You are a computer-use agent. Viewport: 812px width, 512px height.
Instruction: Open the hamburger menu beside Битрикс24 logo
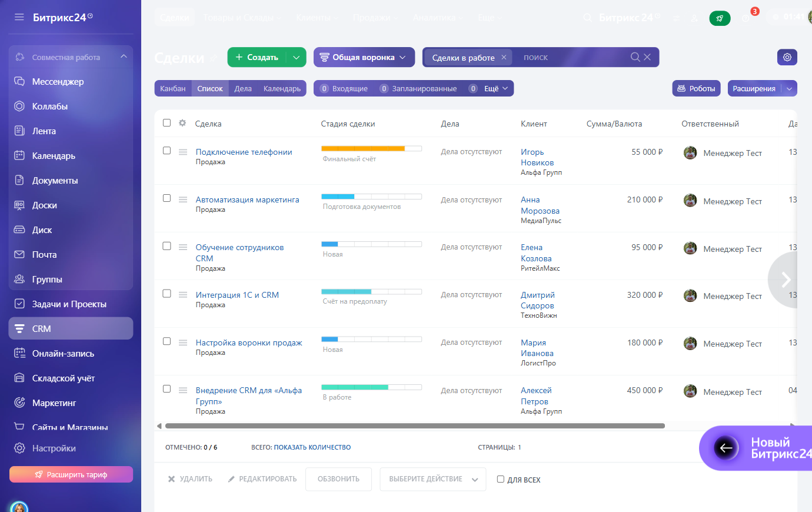(x=19, y=17)
